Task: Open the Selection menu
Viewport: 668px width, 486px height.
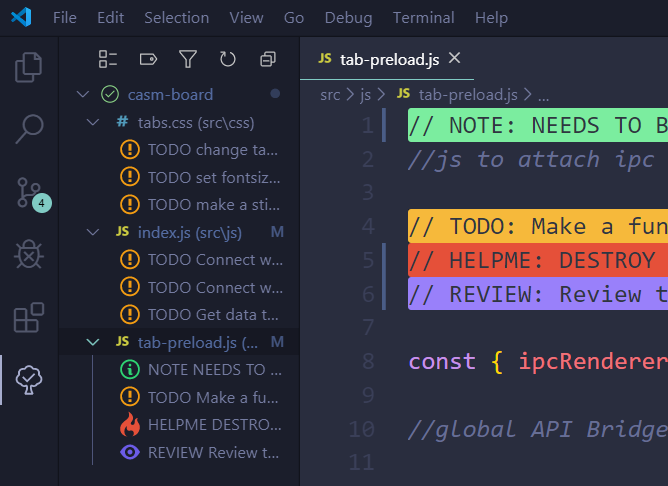Action: point(176,18)
